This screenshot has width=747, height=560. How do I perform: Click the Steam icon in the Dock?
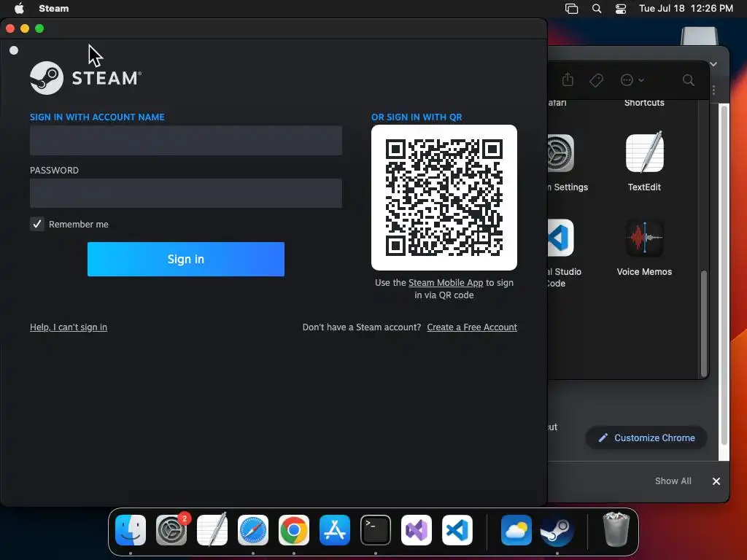[557, 532]
